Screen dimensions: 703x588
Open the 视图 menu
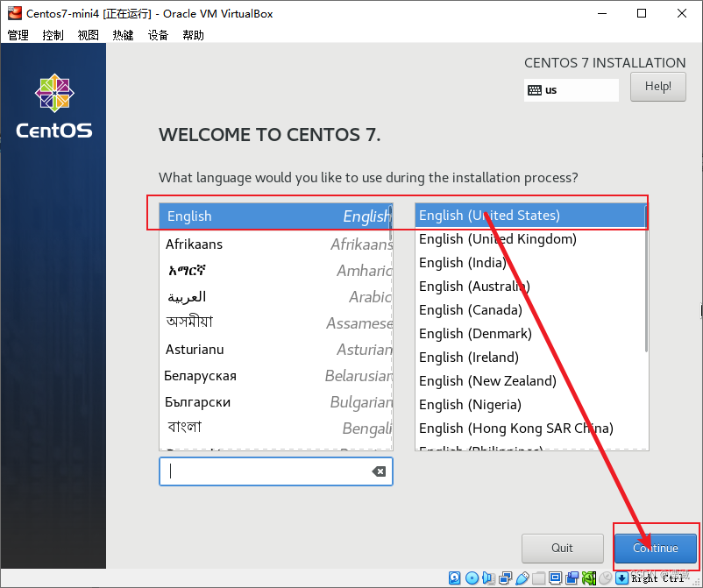coord(88,35)
